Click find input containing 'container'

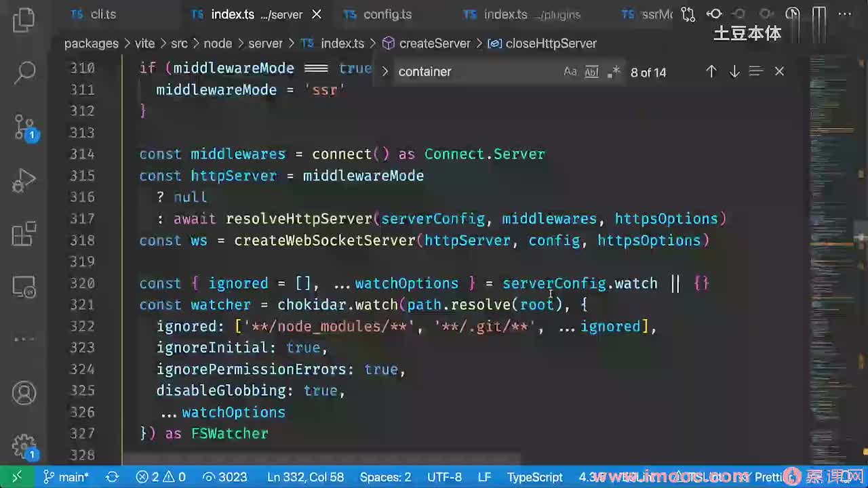pos(477,71)
